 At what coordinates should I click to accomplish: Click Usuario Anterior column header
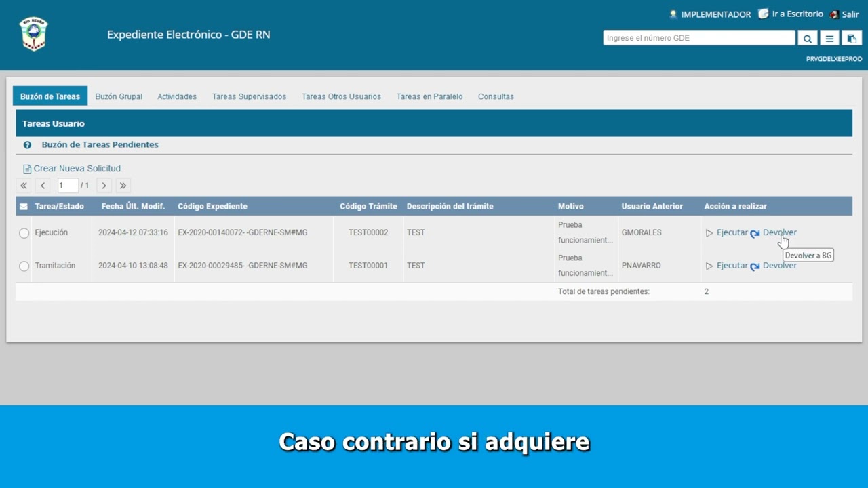pos(652,207)
